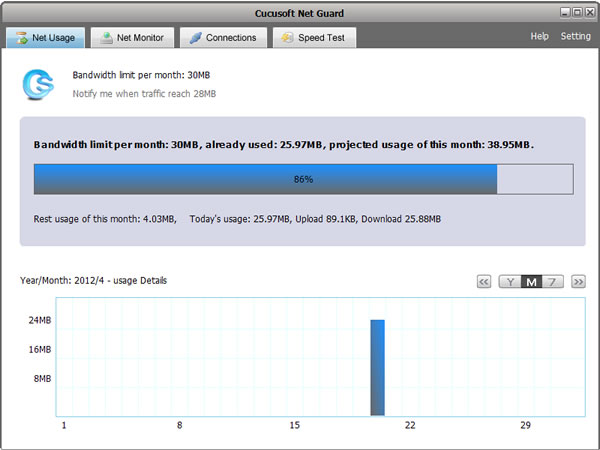This screenshot has width=600, height=450.
Task: Close the Cucusoft Net Guard window
Action: pyautogui.click(x=590, y=13)
